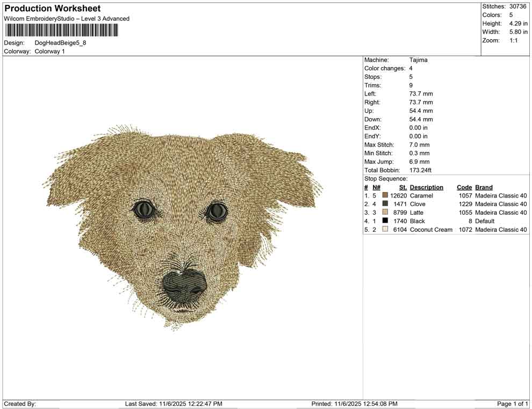This screenshot has height=409, width=532.
Task: Click the embroidered dog head design preview
Action: click(x=183, y=227)
